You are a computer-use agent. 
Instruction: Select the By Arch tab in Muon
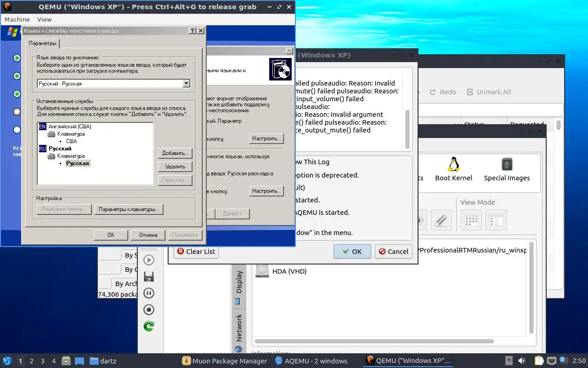point(125,283)
